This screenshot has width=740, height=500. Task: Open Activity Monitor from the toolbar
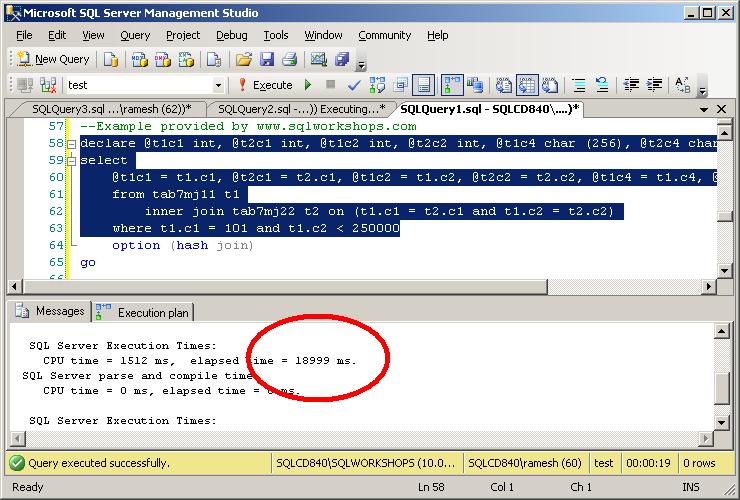318,59
